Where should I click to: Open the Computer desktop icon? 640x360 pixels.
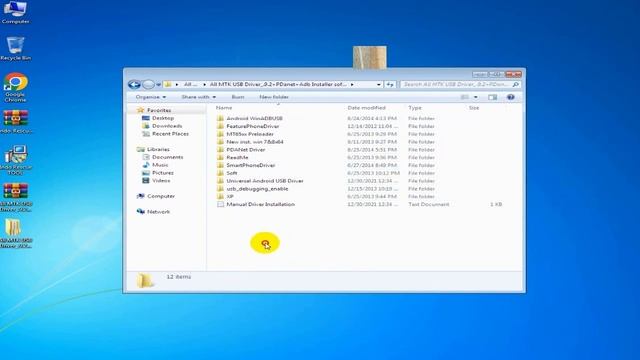click(x=16, y=12)
